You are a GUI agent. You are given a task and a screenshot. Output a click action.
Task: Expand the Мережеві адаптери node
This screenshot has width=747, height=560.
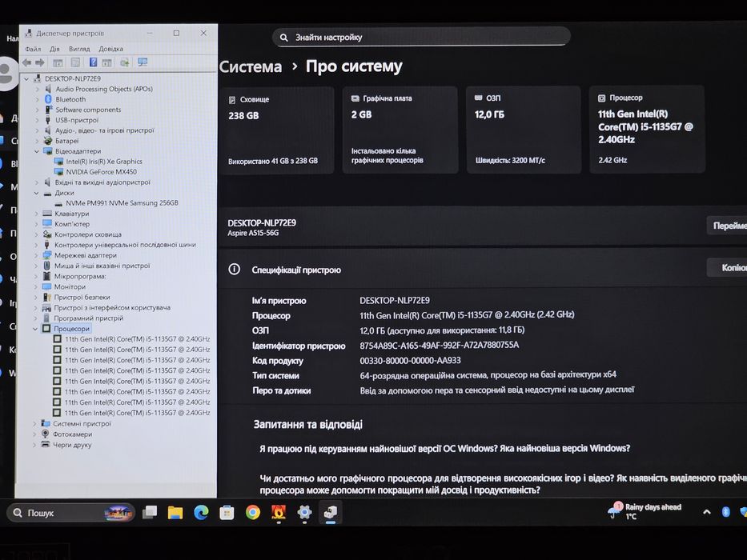(x=36, y=255)
